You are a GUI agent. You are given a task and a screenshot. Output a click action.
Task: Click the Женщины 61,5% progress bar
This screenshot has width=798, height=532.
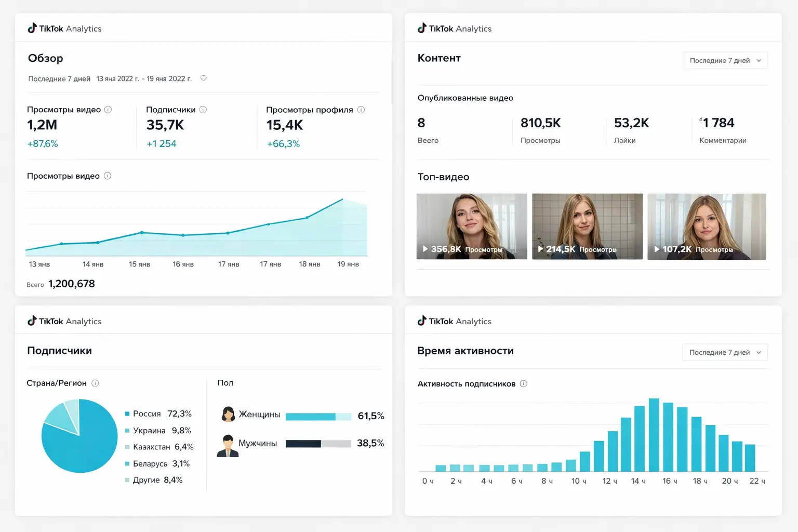(x=318, y=417)
